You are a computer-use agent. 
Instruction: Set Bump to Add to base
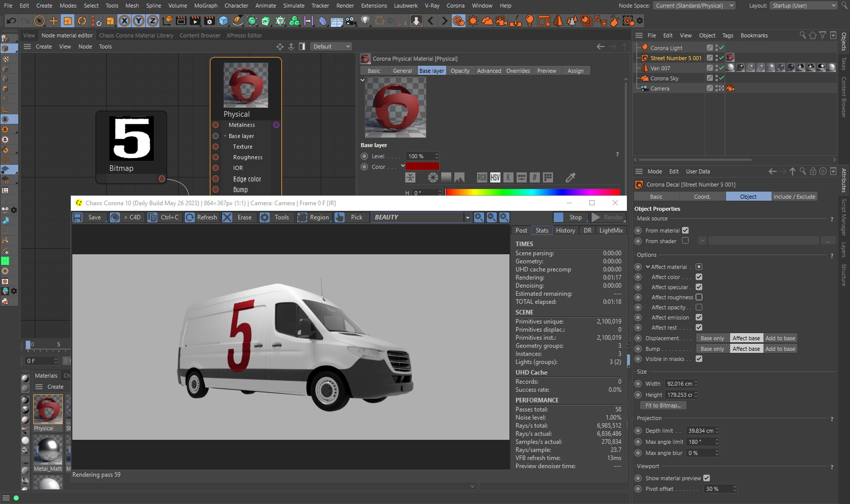click(x=780, y=349)
